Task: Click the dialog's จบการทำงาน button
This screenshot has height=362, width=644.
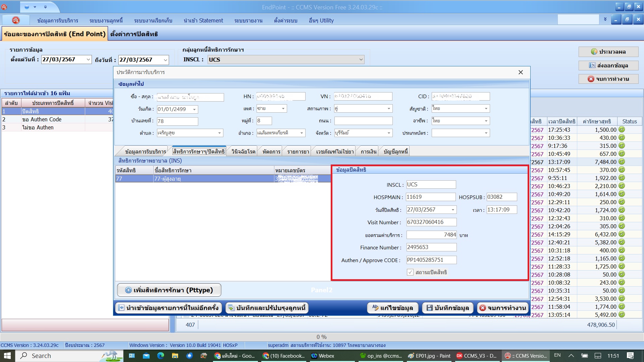Action: click(x=503, y=308)
